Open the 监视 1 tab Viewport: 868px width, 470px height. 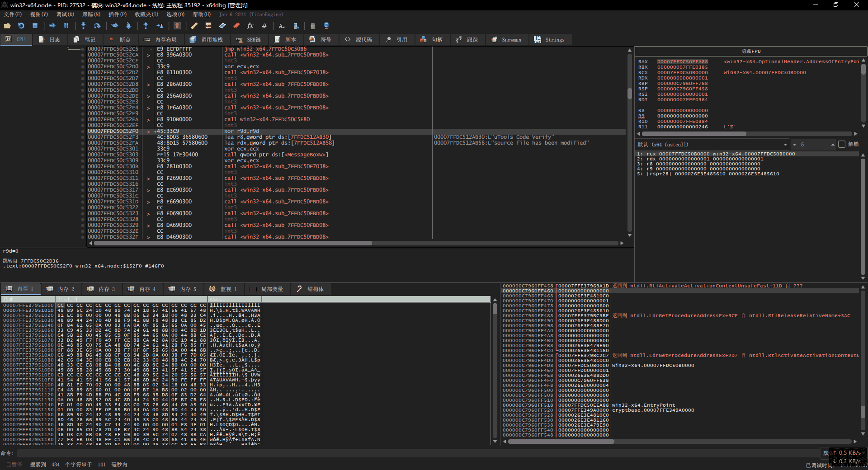pyautogui.click(x=223, y=289)
